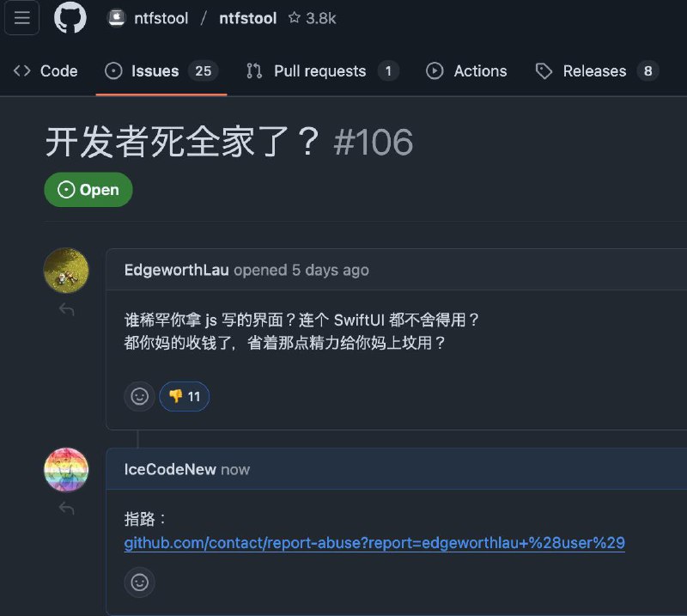This screenshot has width=687, height=616.
Task: Switch to the Actions tab
Action: coord(466,71)
